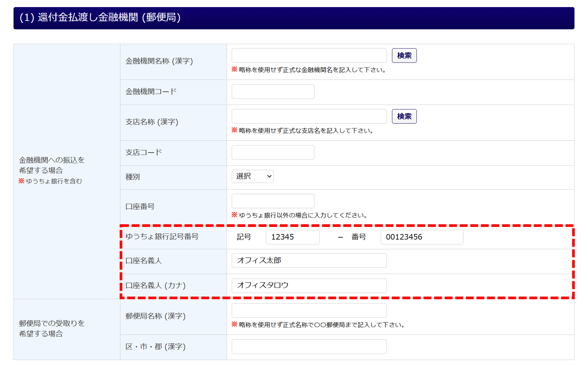Click search button beside 支店名称 field
This screenshot has height=368, width=588.
[x=404, y=116]
